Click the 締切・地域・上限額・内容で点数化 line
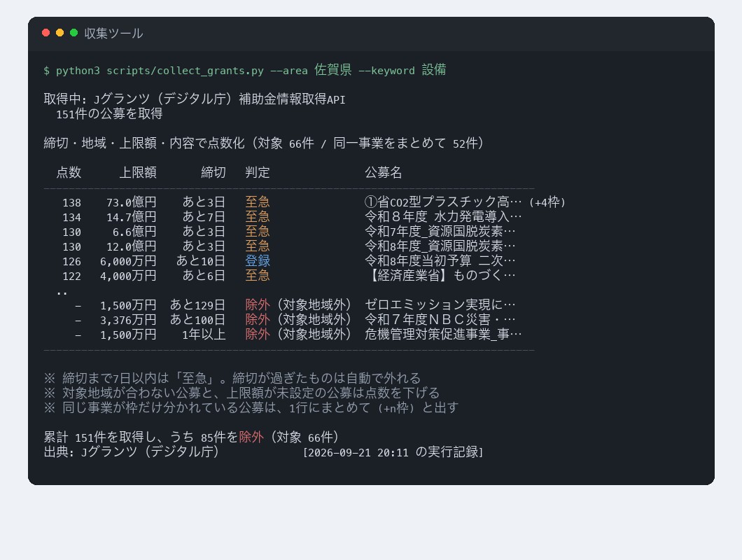 coord(264,143)
